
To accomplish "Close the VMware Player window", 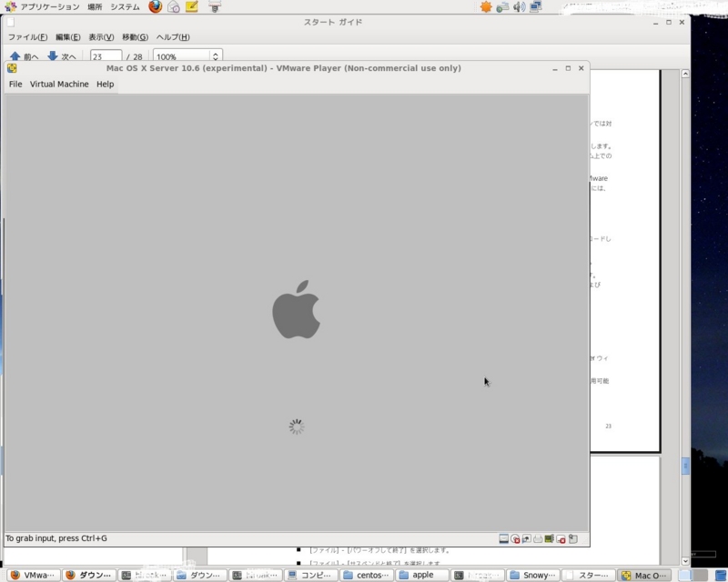I will pyautogui.click(x=581, y=68).
